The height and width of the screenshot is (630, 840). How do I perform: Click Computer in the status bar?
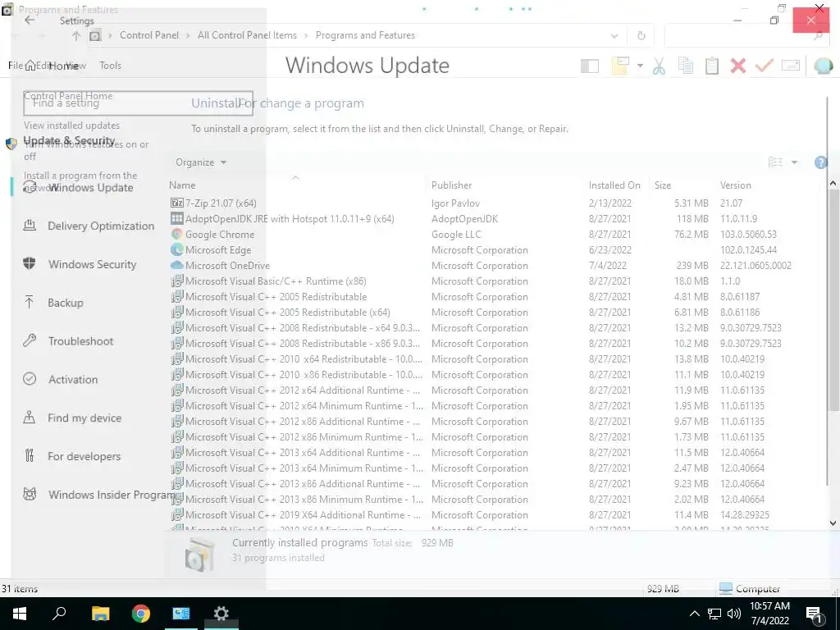(750, 589)
